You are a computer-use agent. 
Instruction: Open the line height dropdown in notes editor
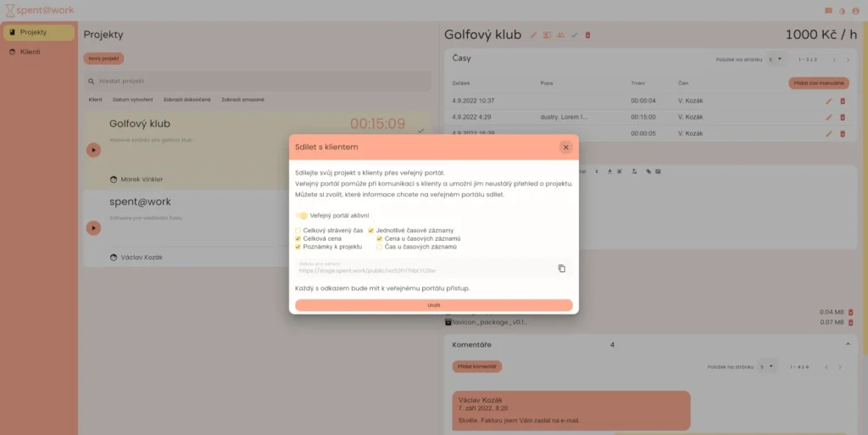(597, 171)
